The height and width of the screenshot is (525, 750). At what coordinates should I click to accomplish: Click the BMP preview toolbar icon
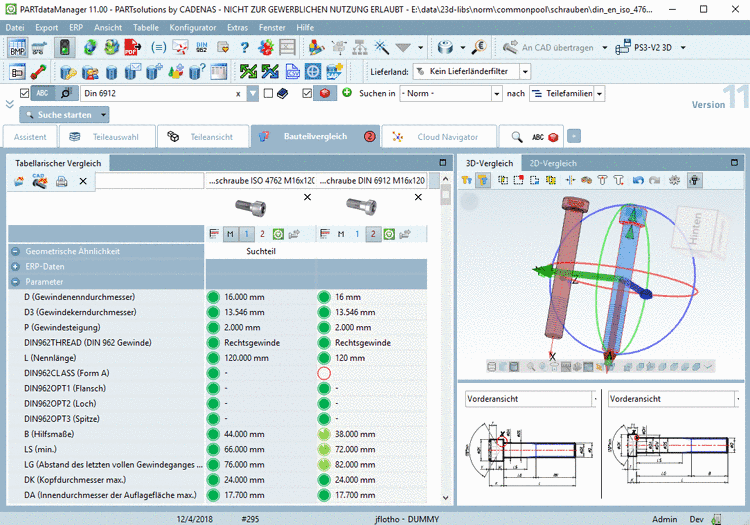point(17,48)
